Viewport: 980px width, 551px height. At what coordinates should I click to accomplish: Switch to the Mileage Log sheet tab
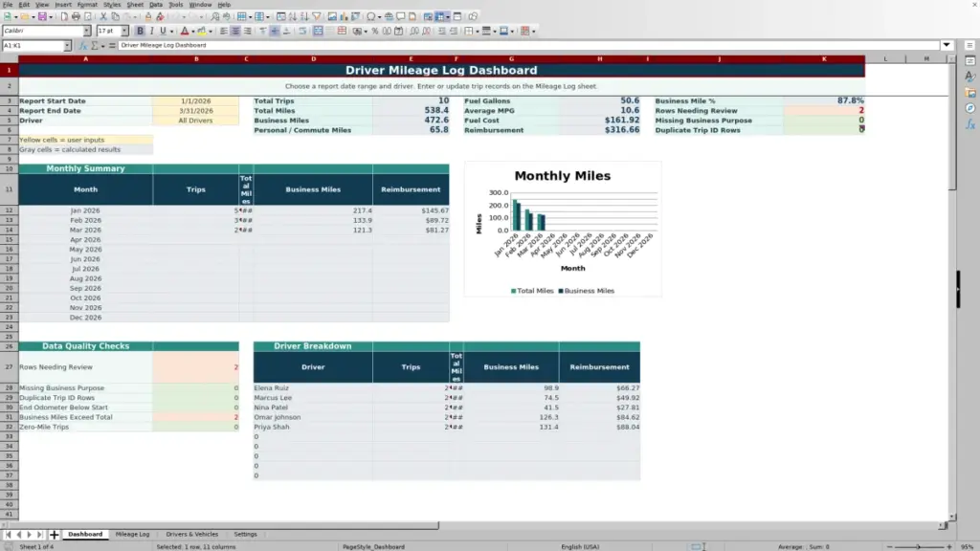(132, 535)
